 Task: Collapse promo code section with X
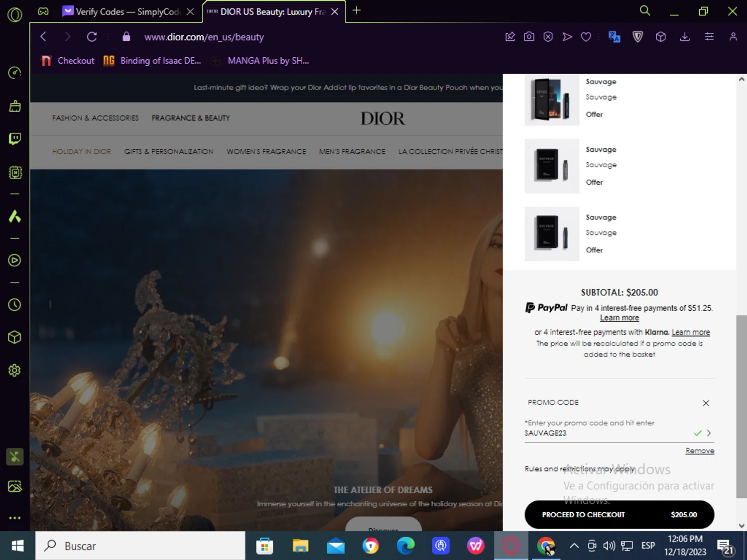[x=706, y=403]
